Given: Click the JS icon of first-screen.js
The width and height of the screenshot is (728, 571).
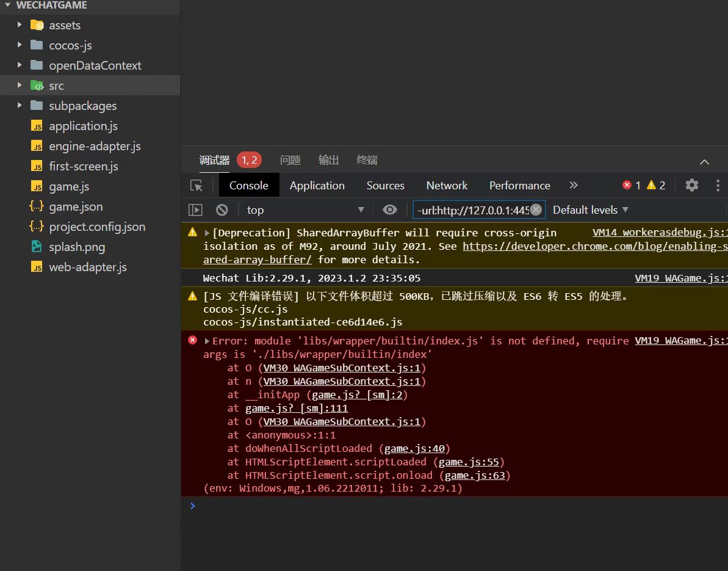Looking at the screenshot, I should click(37, 166).
